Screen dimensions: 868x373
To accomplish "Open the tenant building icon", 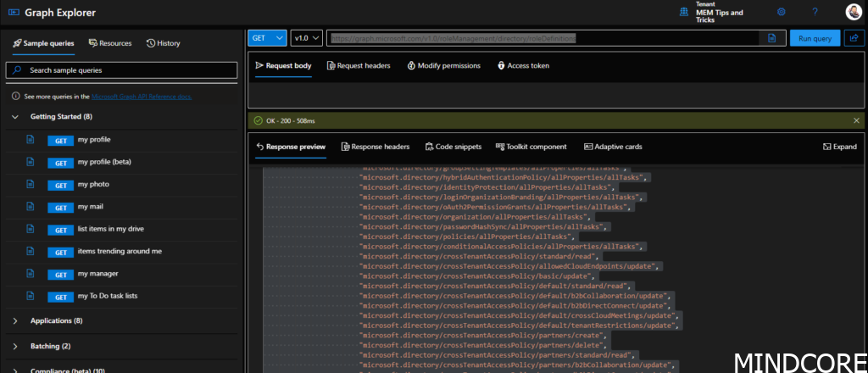I will click(x=685, y=12).
